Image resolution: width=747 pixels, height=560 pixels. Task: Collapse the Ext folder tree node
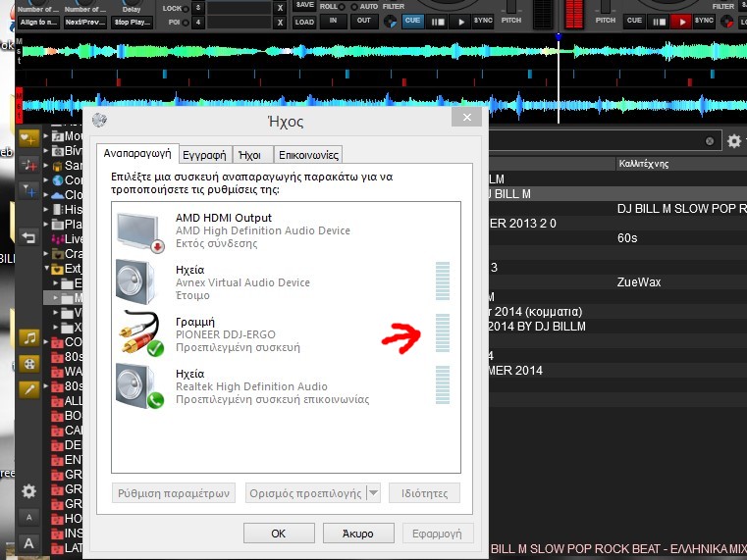46,268
